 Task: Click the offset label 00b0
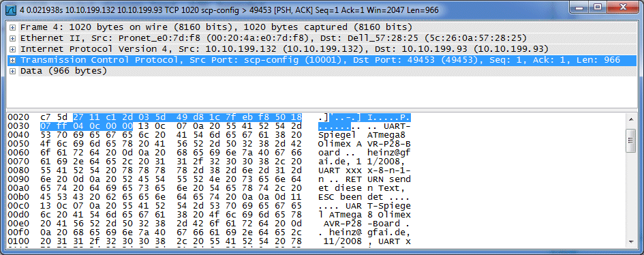pos(18,198)
